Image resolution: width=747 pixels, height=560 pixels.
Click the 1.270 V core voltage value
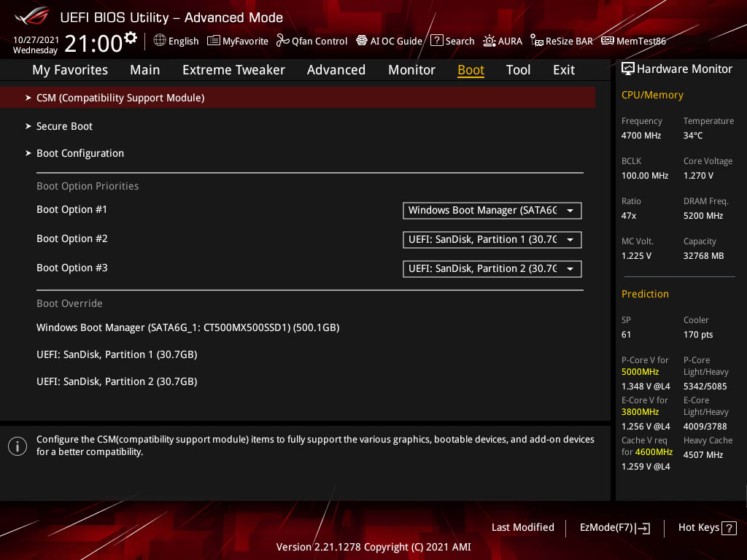click(698, 176)
